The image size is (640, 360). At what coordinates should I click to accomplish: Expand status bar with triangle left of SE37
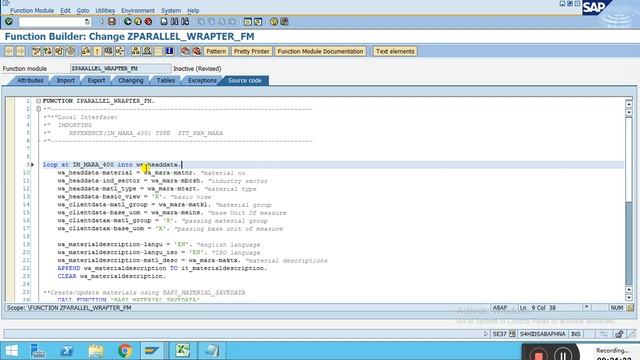pyautogui.click(x=486, y=334)
